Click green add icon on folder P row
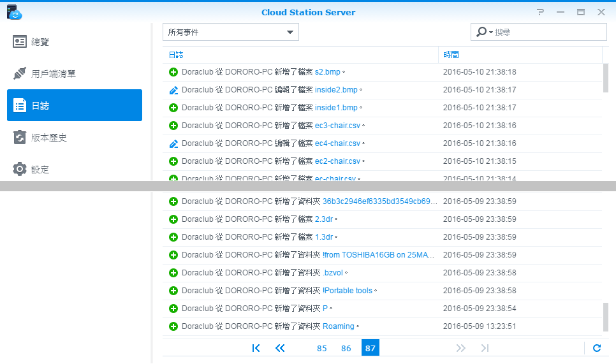The width and height of the screenshot is (616, 364). tap(173, 309)
